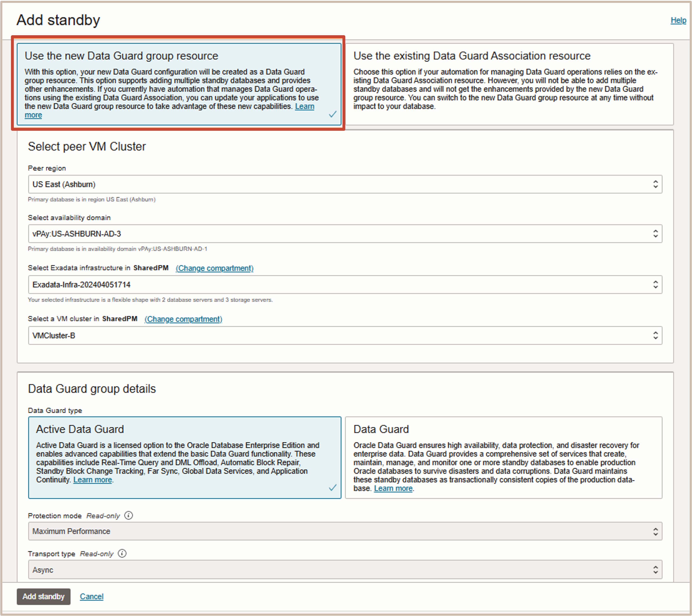Screen dimensions: 692x616
Task: Click the Exadata infrastructure selector arrows
Action: [x=655, y=285]
